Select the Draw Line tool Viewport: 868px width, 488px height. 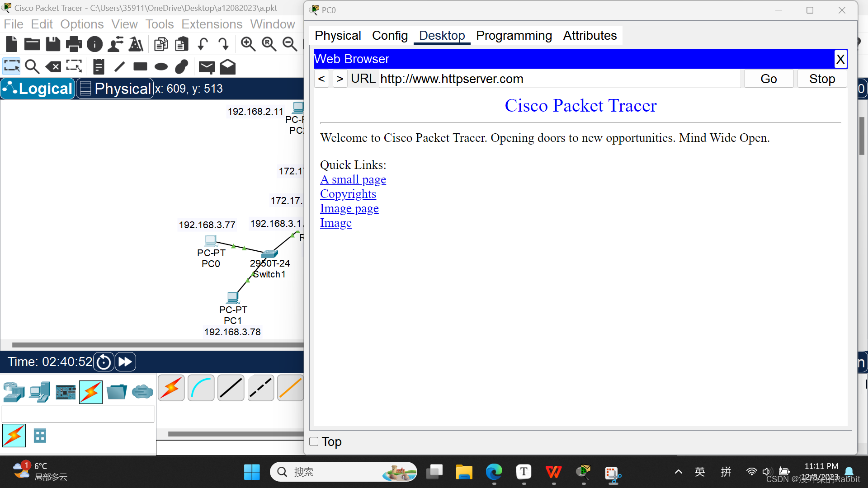click(x=119, y=66)
